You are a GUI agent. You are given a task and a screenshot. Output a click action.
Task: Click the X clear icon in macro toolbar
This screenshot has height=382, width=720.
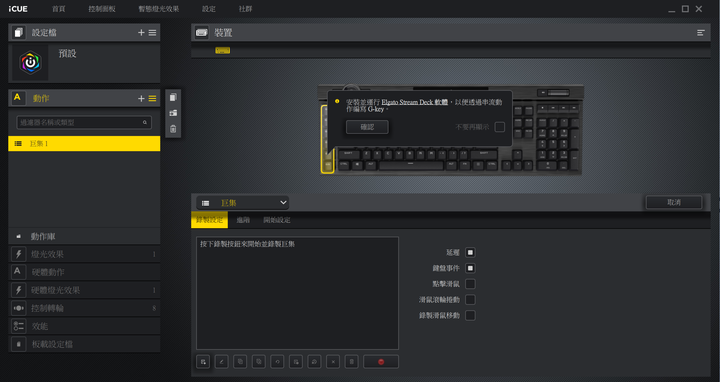point(333,362)
